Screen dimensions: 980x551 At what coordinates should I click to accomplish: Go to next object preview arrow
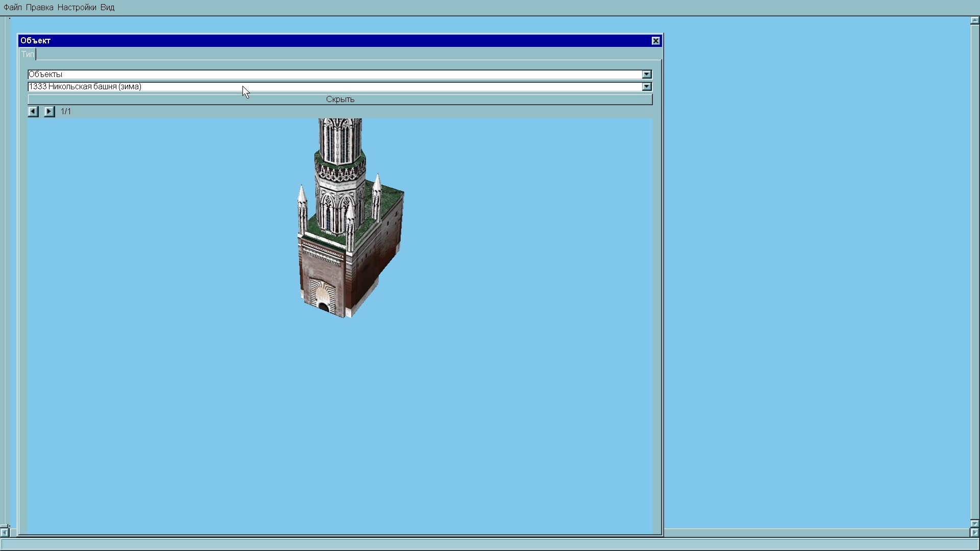[49, 111]
